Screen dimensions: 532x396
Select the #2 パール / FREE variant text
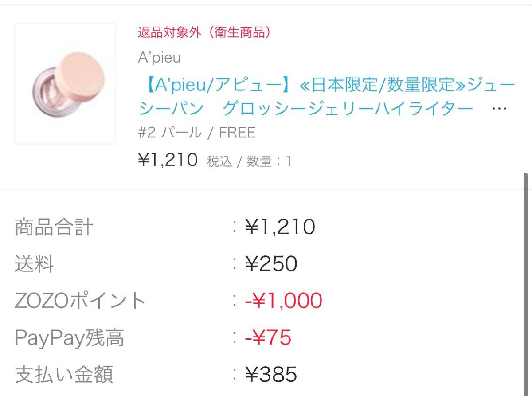point(196,133)
